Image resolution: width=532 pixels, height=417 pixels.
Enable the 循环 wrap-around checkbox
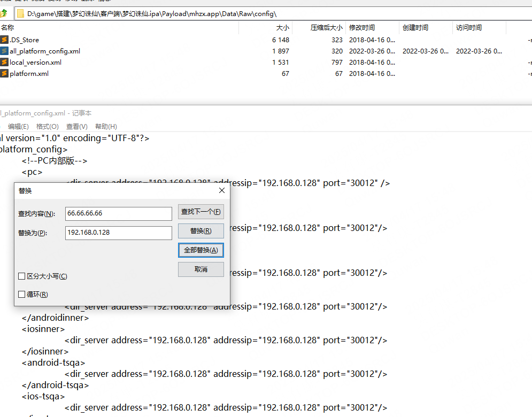(22, 295)
